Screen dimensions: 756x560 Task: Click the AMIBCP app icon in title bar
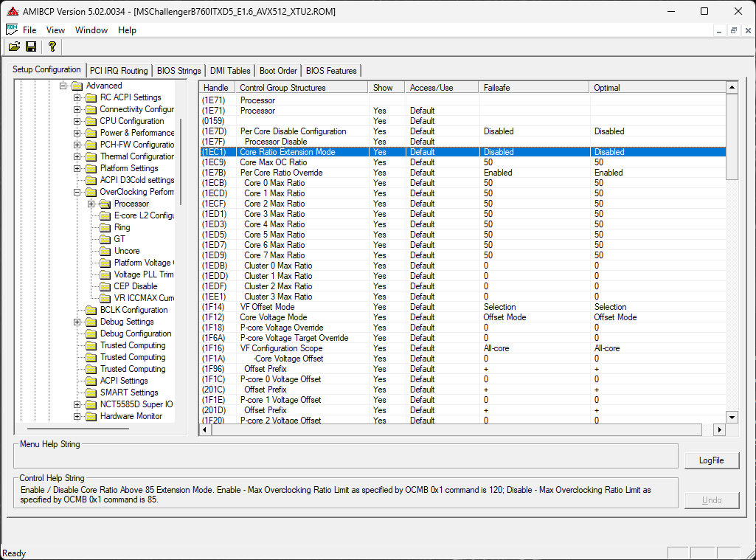tap(13, 11)
